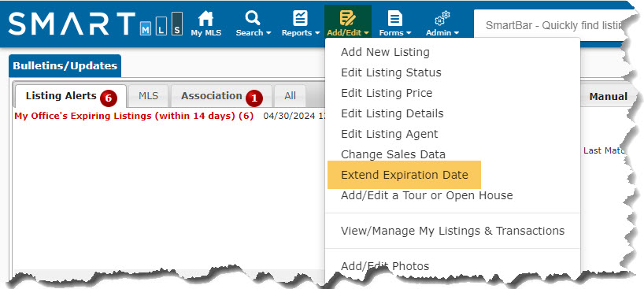
Task: Switch to the Association tab
Action: point(221,96)
